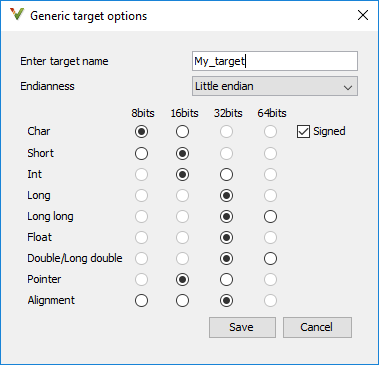Set Char size to 16bits
This screenshot has height=365, width=379.
click(x=182, y=132)
